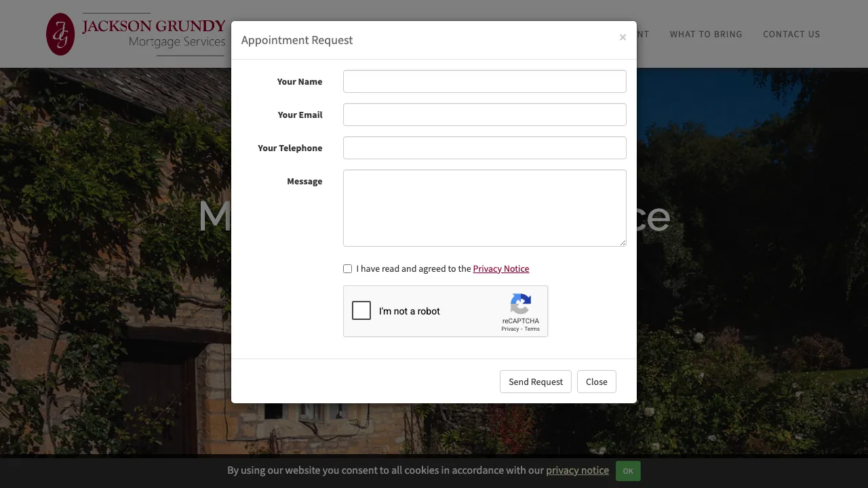Click the Close button
This screenshot has width=868, height=488.
point(596,382)
